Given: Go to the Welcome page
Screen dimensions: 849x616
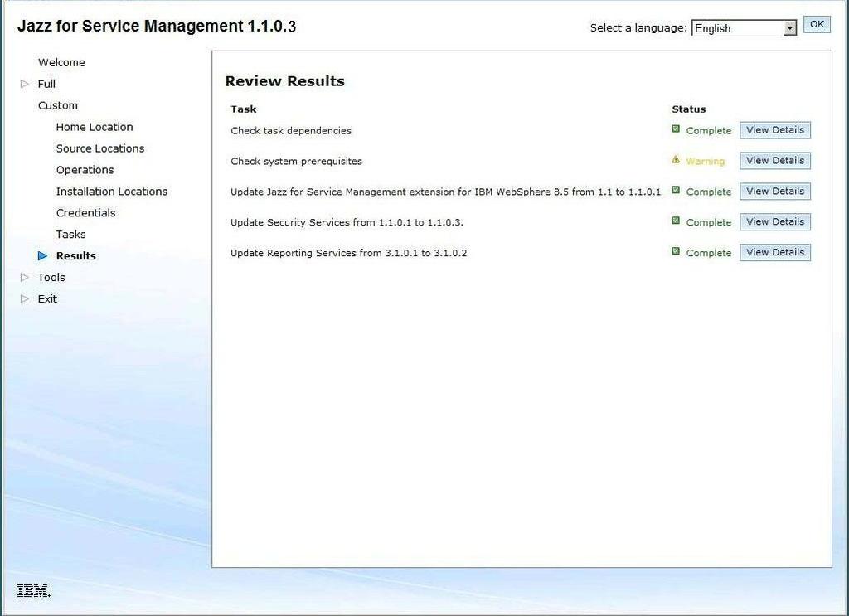Looking at the screenshot, I should 61,62.
